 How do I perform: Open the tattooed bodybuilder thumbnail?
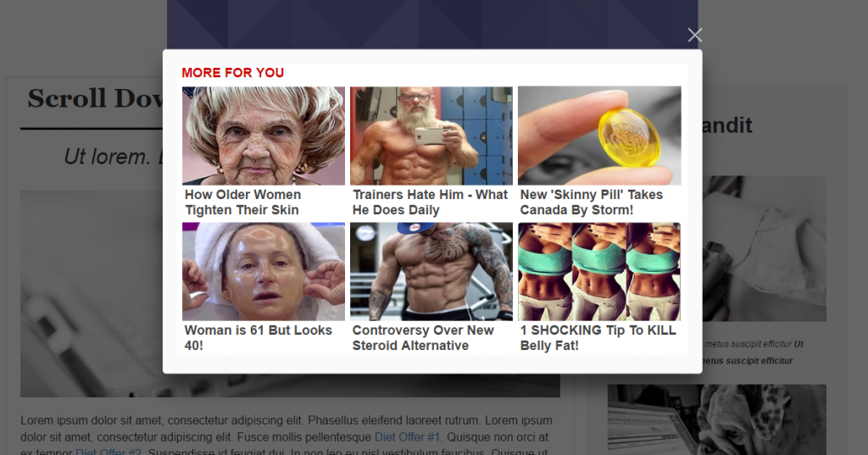[431, 271]
